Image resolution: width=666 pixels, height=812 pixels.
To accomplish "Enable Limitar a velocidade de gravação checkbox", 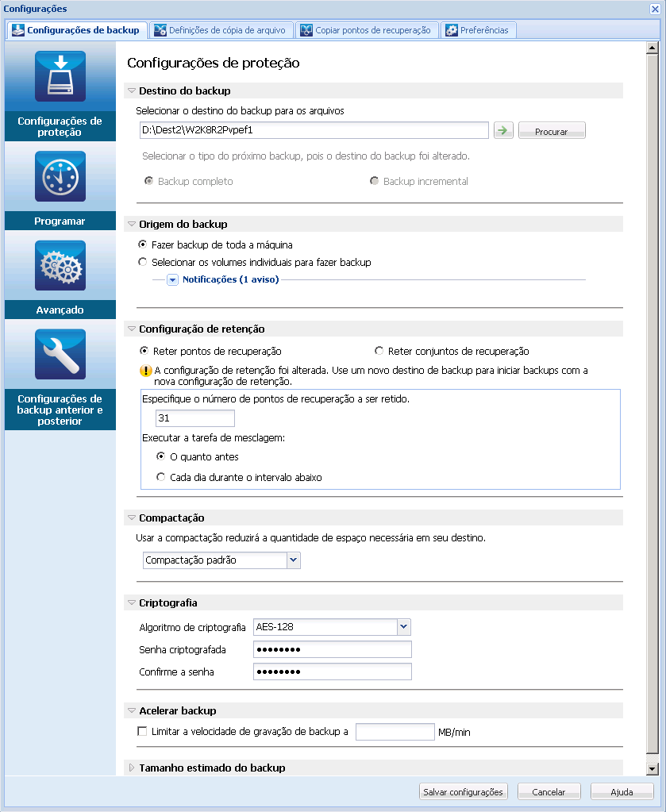I will (x=142, y=731).
